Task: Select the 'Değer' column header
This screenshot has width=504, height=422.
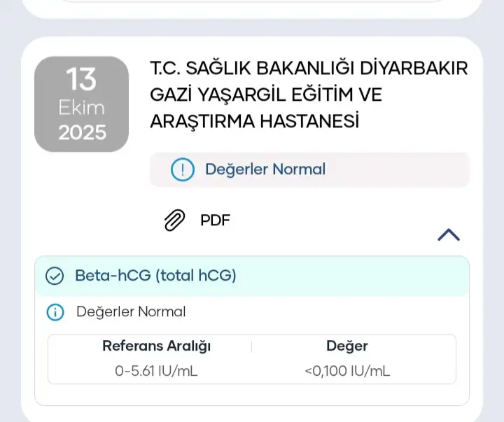Action: point(346,346)
